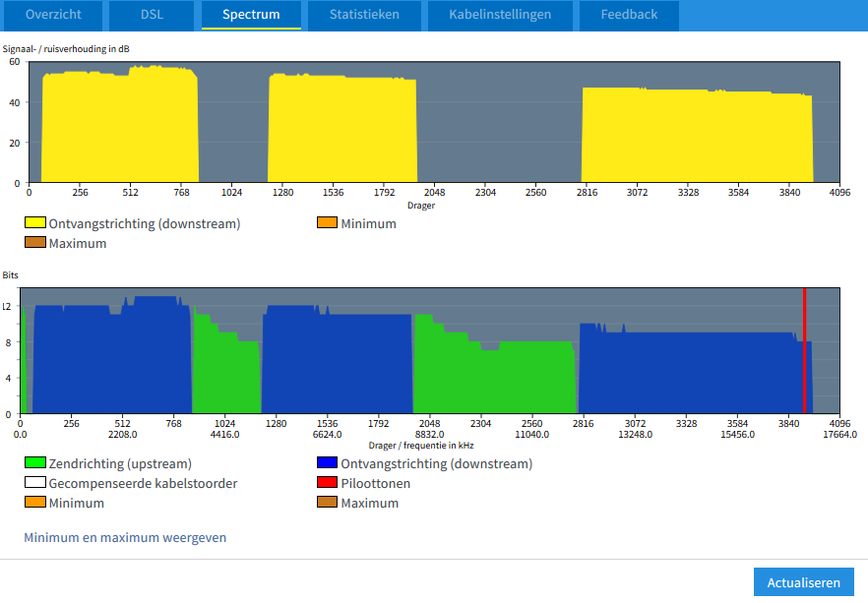Switch to the Feedback tab
Screen dimensions: 868x603
tap(629, 15)
